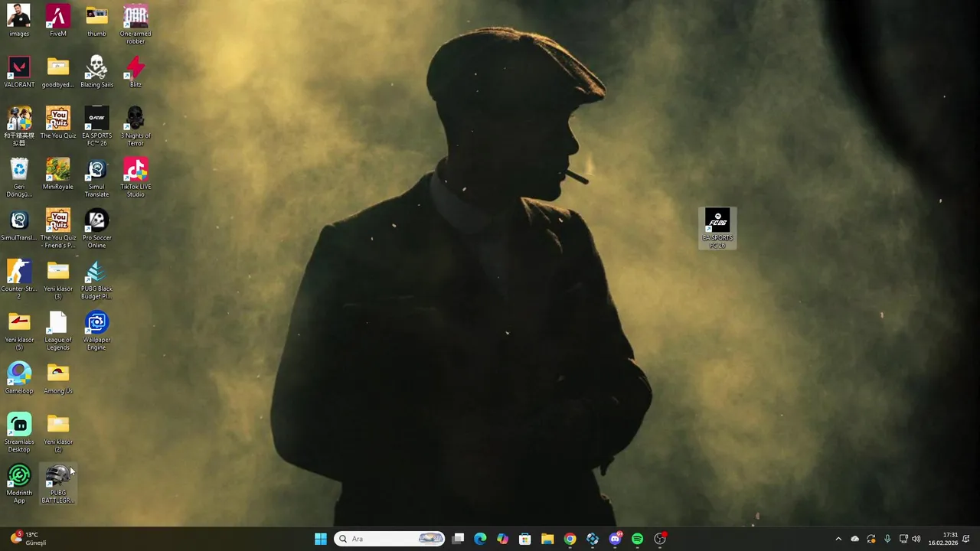Select the Modrinth App shortcut

tap(19, 484)
